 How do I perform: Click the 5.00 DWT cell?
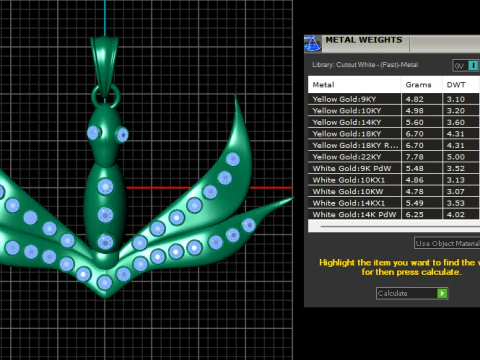(x=461, y=157)
